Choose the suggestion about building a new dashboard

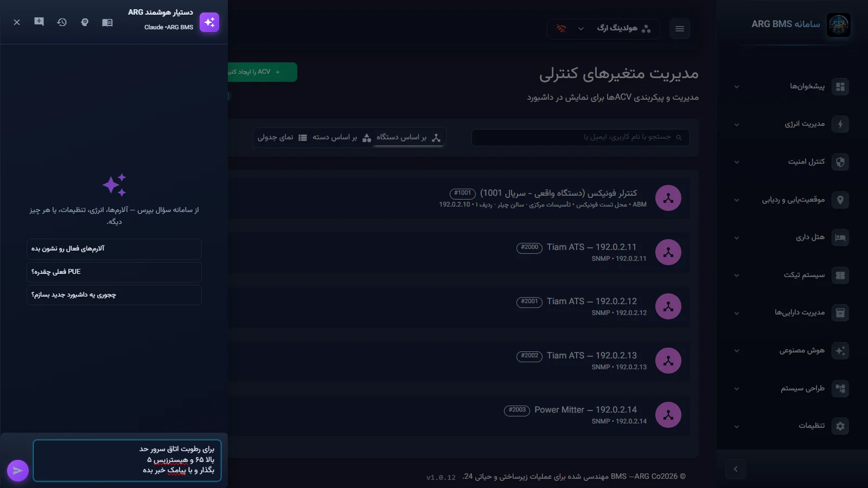[x=114, y=295]
